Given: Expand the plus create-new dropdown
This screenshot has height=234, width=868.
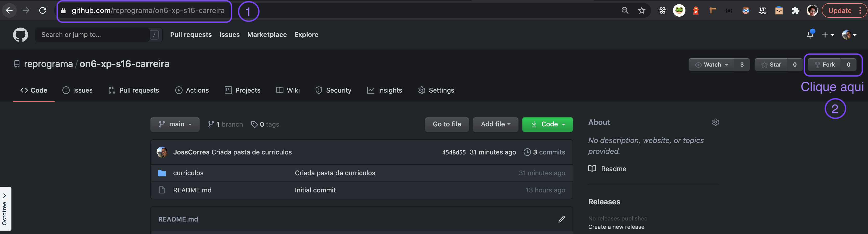Looking at the screenshot, I should click(x=828, y=35).
